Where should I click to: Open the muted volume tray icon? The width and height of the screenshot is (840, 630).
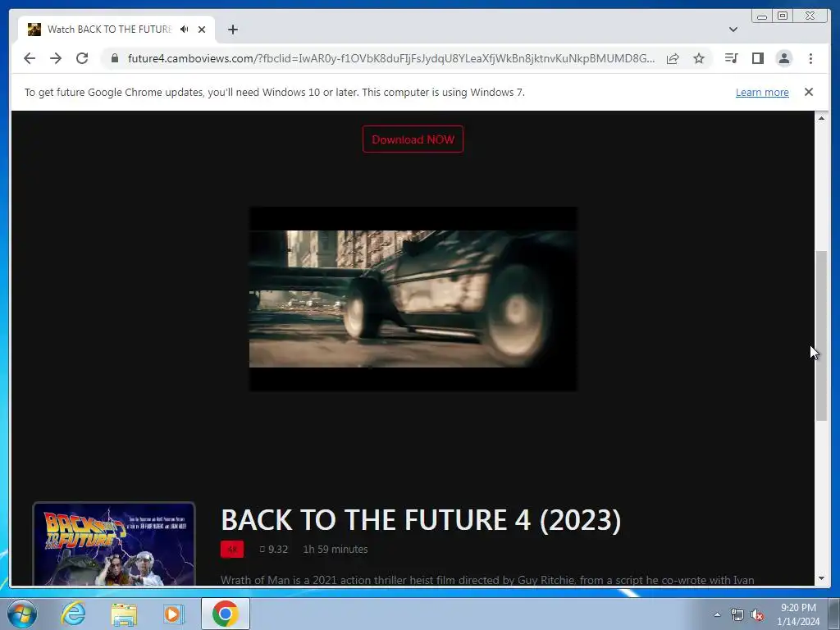pos(757,614)
